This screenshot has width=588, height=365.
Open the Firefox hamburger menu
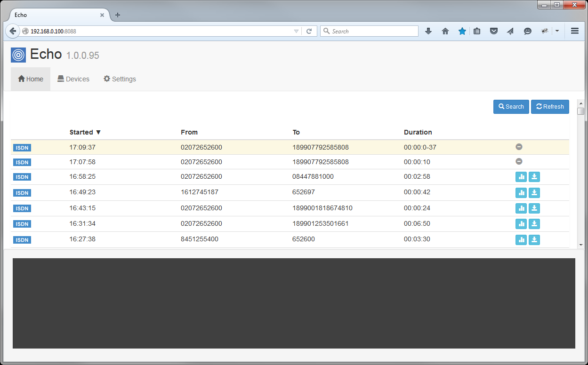[x=575, y=31]
